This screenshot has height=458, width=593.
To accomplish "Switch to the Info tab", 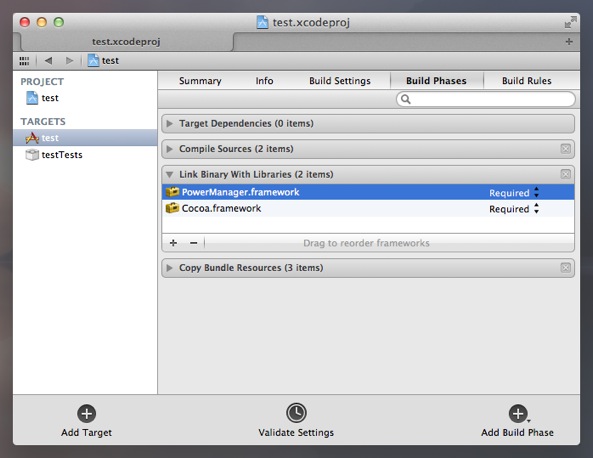I will [x=264, y=81].
